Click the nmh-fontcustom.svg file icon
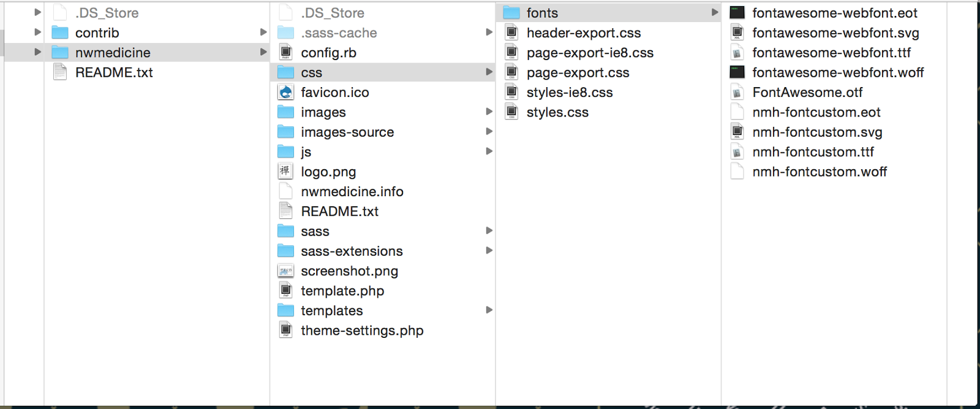980x409 pixels. coord(737,132)
